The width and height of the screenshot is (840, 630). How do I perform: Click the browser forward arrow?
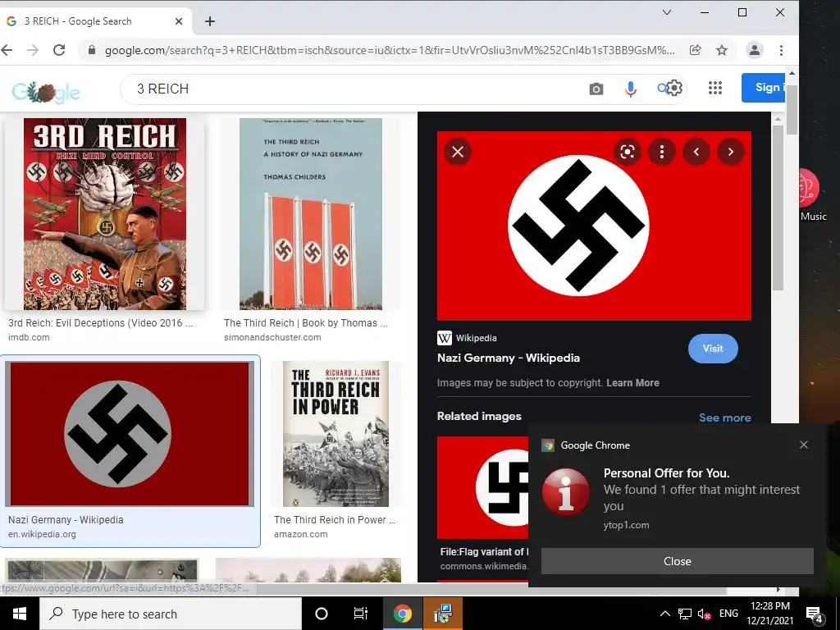pos(33,50)
